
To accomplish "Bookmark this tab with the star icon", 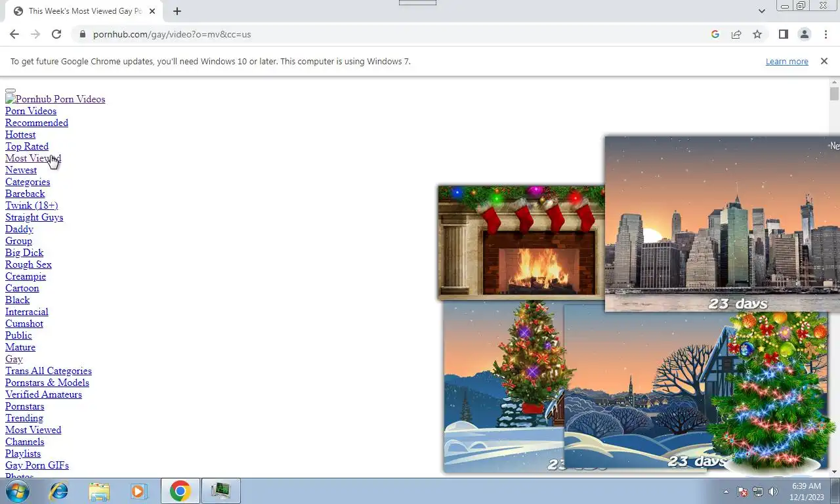I will click(x=757, y=34).
